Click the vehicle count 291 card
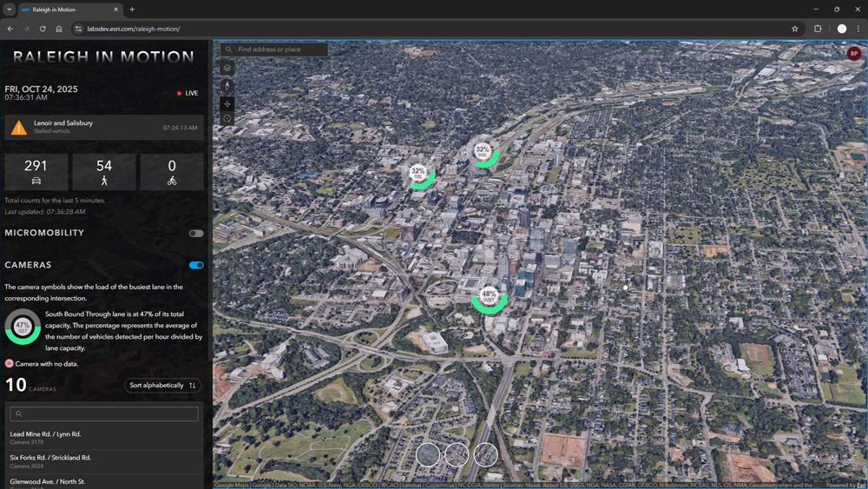Viewport: 868px width, 489px height. [x=36, y=172]
